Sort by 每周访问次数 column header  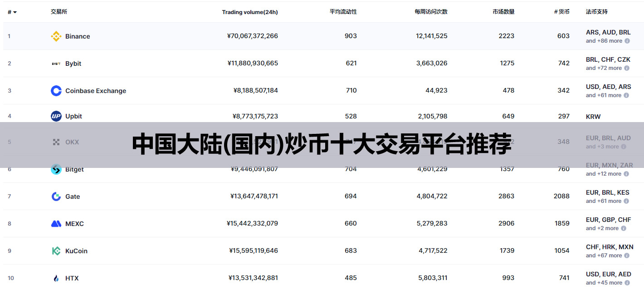point(431,12)
